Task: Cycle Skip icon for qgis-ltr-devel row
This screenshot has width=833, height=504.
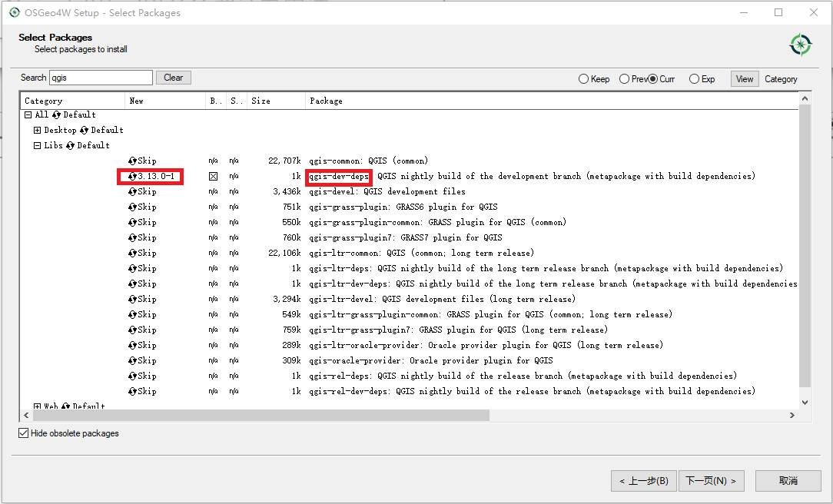Action: pyautogui.click(x=132, y=300)
